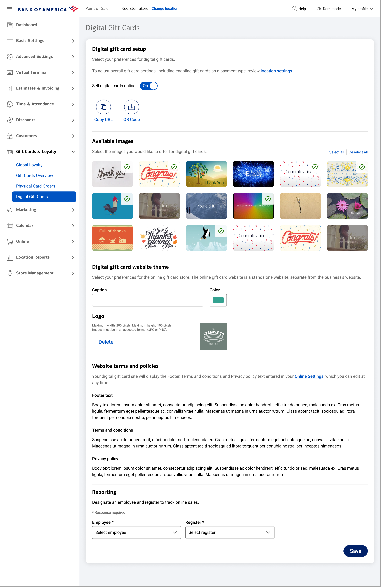382x588 pixels.
Task: Click the Virtual Terminal icon
Action: click(10, 72)
